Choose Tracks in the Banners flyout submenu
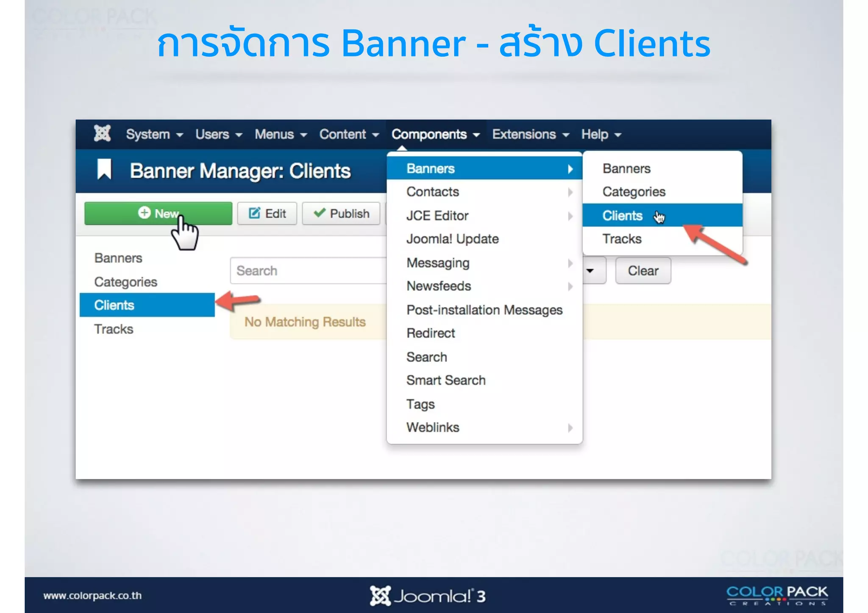 tap(662, 239)
